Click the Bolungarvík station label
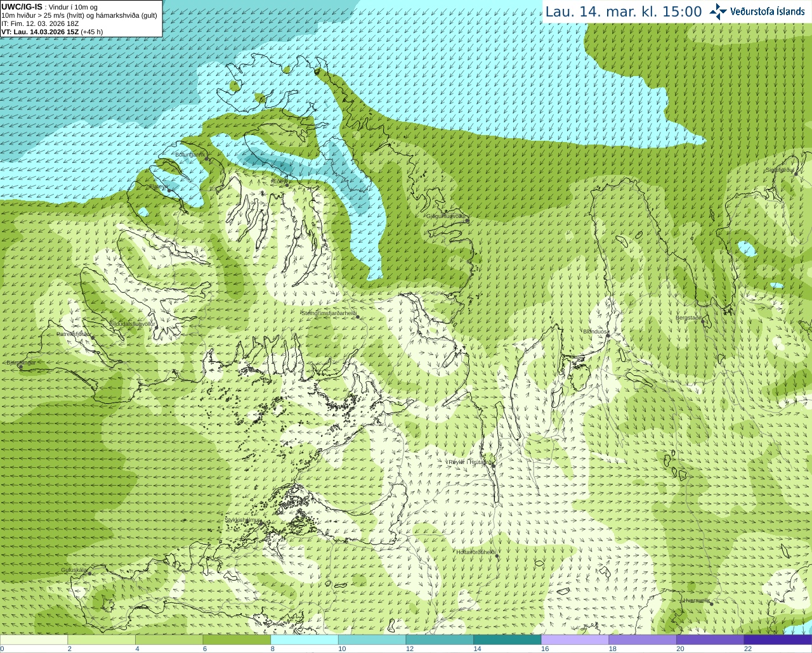This screenshot has width=812, height=653. coord(190,154)
